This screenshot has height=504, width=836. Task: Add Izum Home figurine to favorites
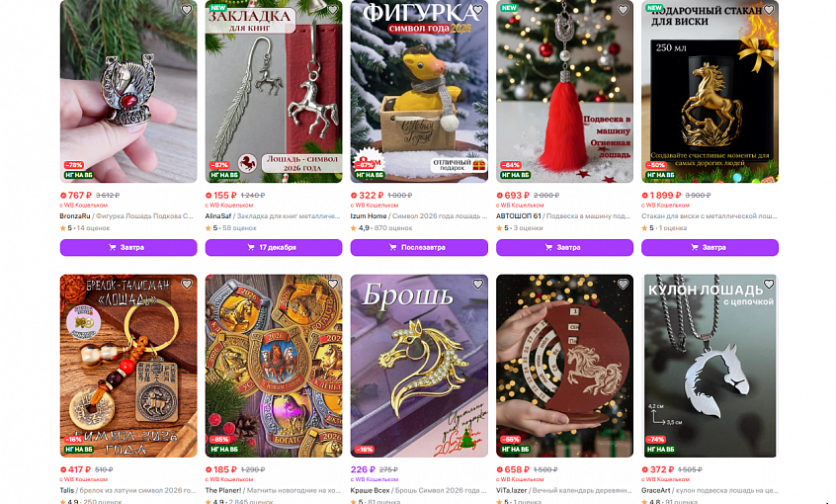point(477,10)
